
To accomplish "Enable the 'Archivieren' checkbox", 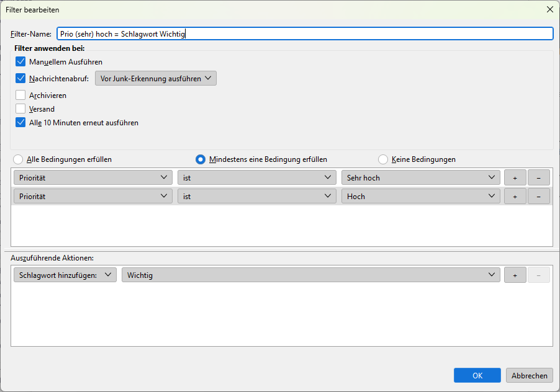I will 20,96.
